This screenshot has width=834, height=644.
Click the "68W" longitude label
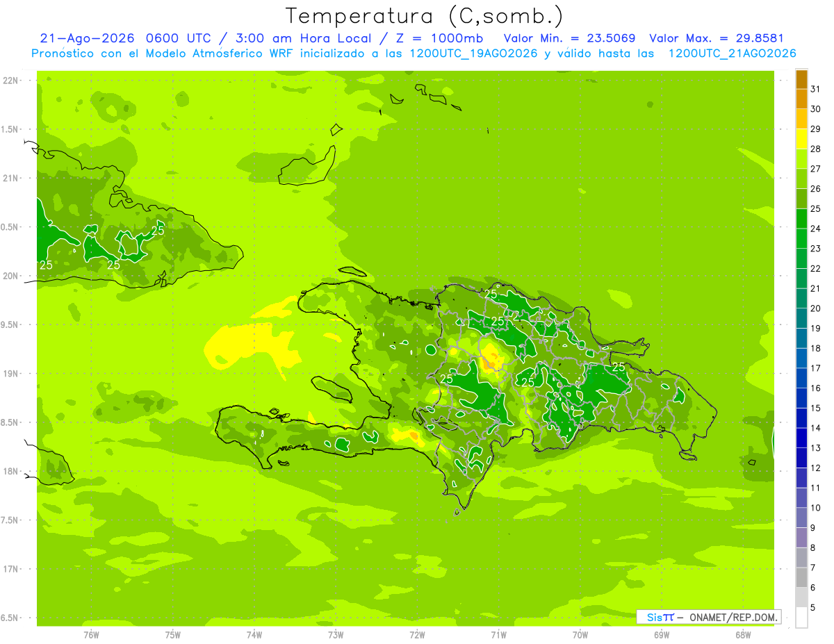(743, 635)
